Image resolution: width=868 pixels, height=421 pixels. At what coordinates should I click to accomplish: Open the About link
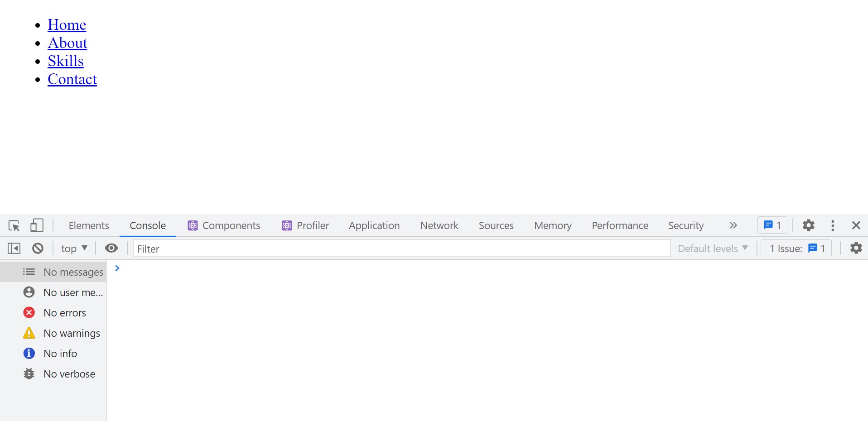tap(68, 43)
